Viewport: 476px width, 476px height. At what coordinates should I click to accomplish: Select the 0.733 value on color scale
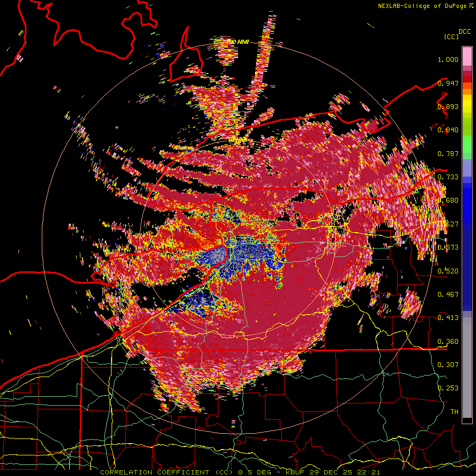pyautogui.click(x=448, y=177)
